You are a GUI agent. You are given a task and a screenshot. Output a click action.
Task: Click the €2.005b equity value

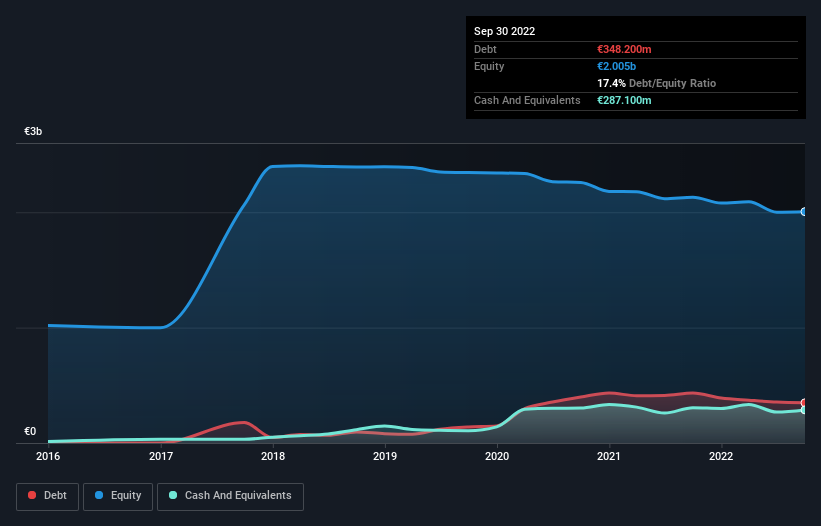617,66
